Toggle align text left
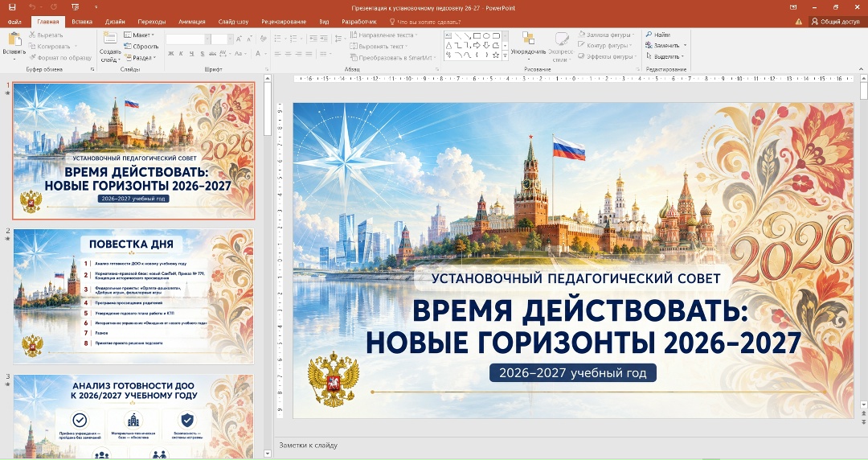The height and width of the screenshot is (460, 868). pyautogui.click(x=278, y=54)
